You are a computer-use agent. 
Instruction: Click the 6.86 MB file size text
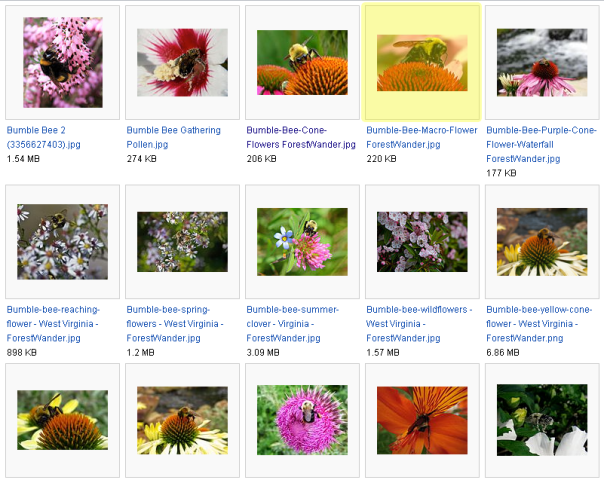[x=503, y=352]
